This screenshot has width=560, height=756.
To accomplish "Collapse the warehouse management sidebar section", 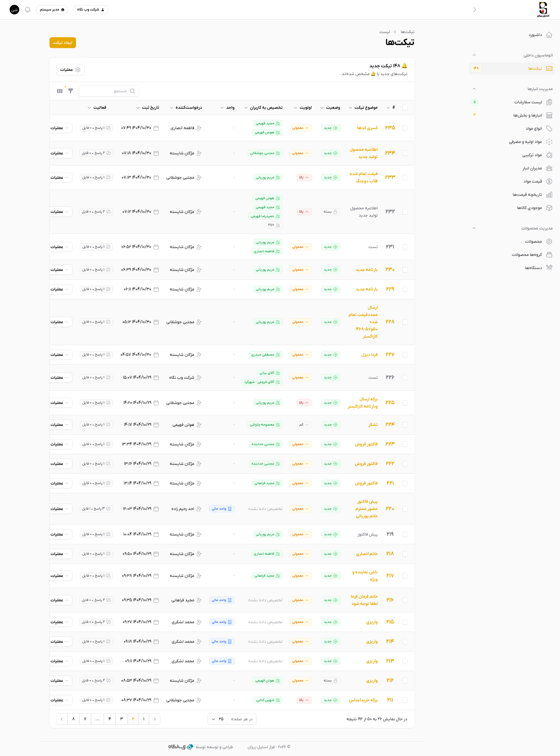I will point(474,89).
